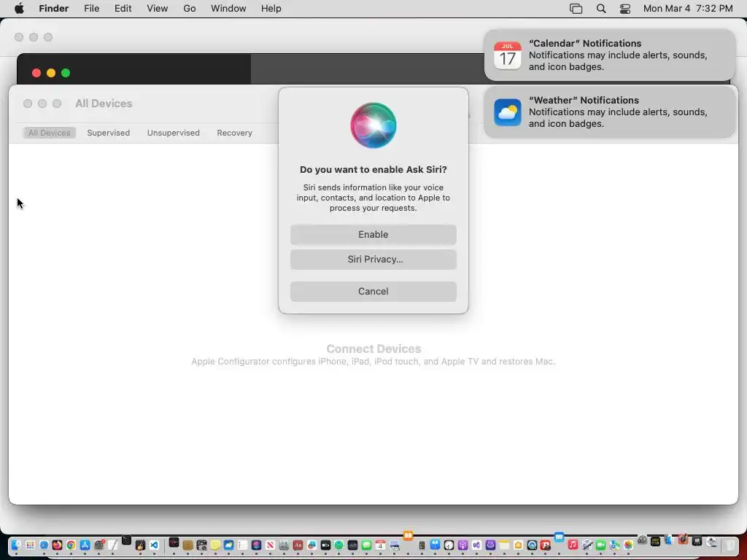
Task: Open Podcasts from the Dock
Action: click(462, 545)
